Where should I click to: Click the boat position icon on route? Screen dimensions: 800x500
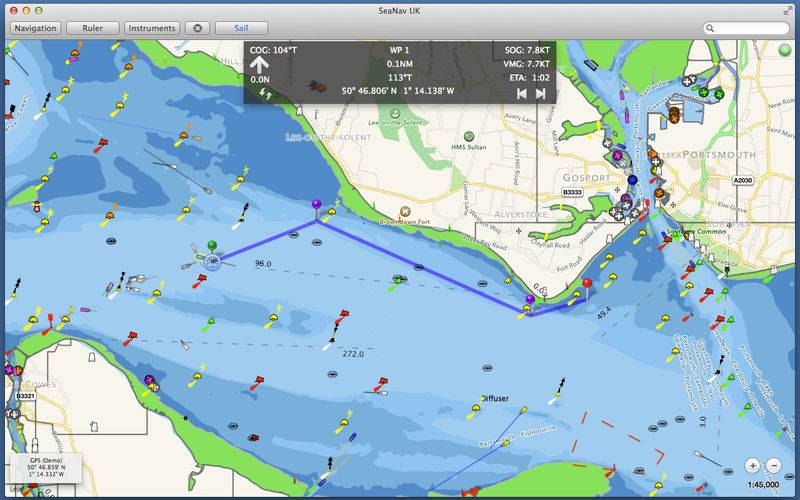pos(212,262)
